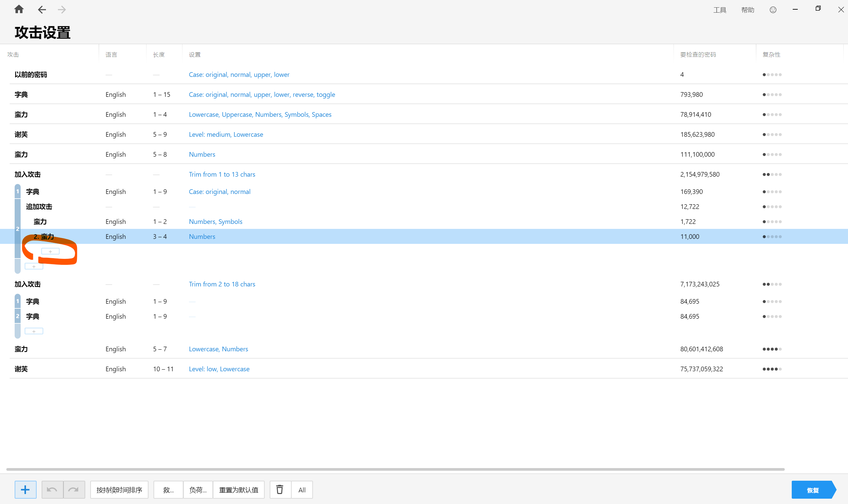This screenshot has width=848, height=504.
Task: Select the 以前的密码 attack row
Action: (31, 75)
